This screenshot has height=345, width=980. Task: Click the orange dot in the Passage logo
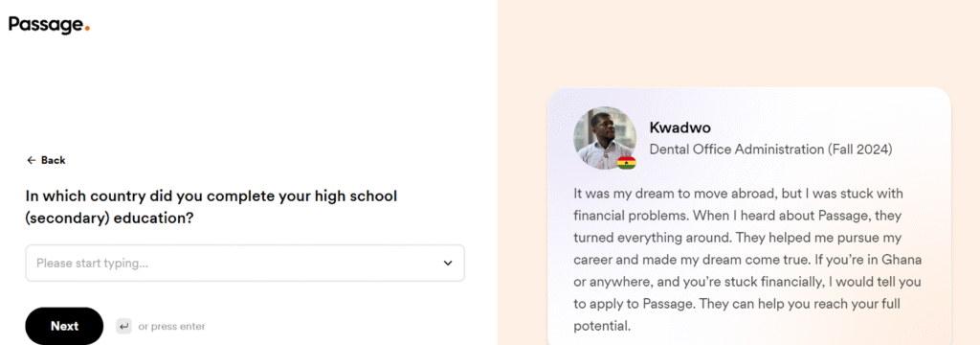point(87,28)
